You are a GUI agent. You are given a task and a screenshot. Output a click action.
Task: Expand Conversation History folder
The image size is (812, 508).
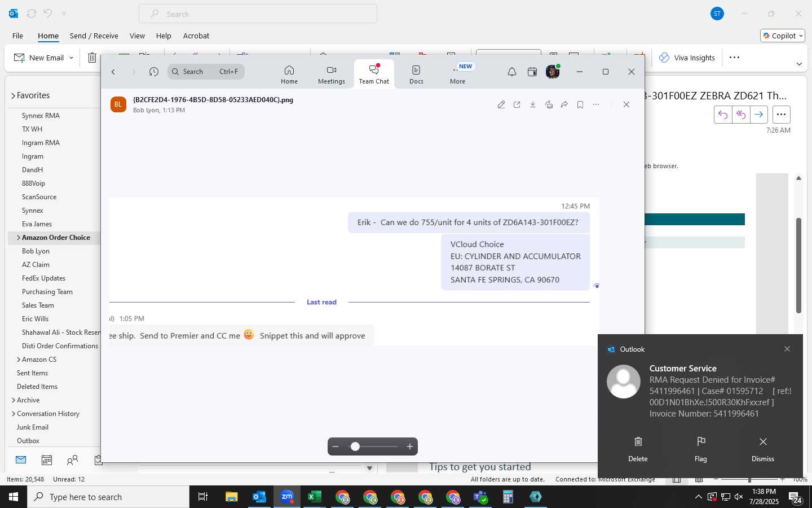(13, 414)
